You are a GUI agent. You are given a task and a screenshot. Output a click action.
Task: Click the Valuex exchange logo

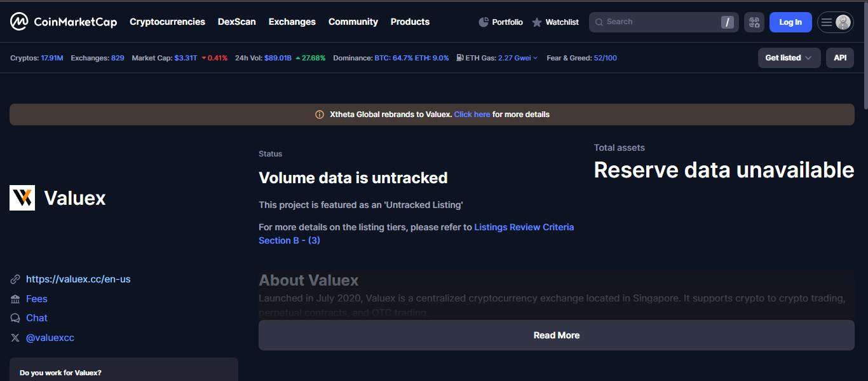point(22,197)
